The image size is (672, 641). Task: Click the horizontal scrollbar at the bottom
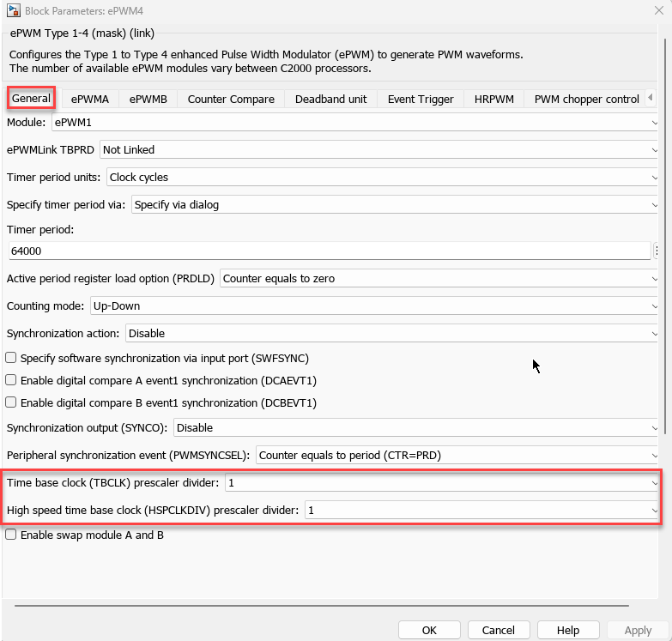[322, 606]
